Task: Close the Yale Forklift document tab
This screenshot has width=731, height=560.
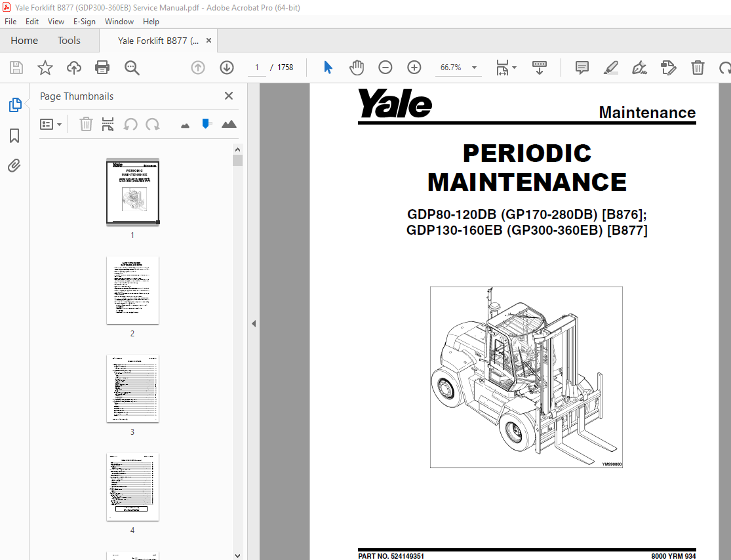Action: pyautogui.click(x=209, y=41)
